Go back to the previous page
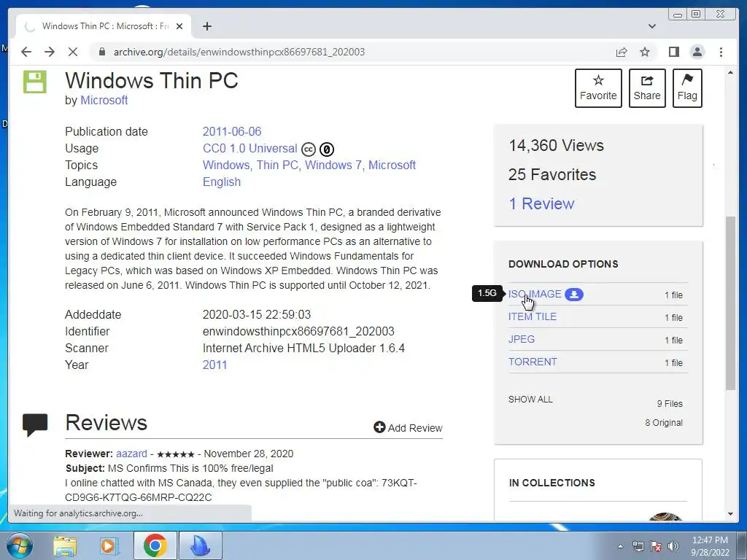Screen dimensions: 747x560 tap(26, 52)
